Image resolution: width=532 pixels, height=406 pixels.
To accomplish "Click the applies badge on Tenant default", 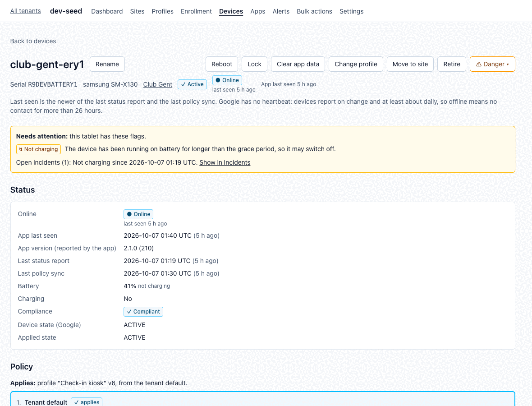I will click(x=87, y=402).
